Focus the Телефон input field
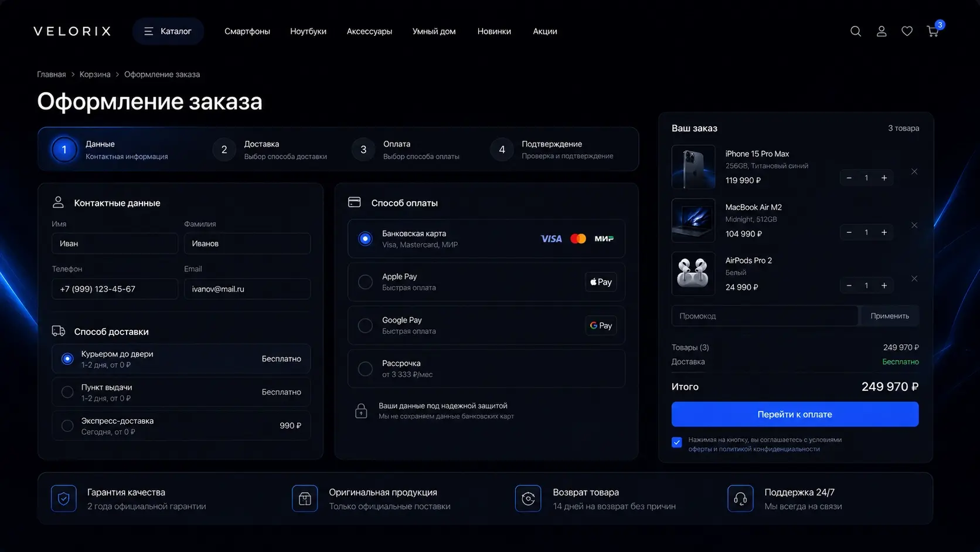980x552 pixels. [115, 289]
